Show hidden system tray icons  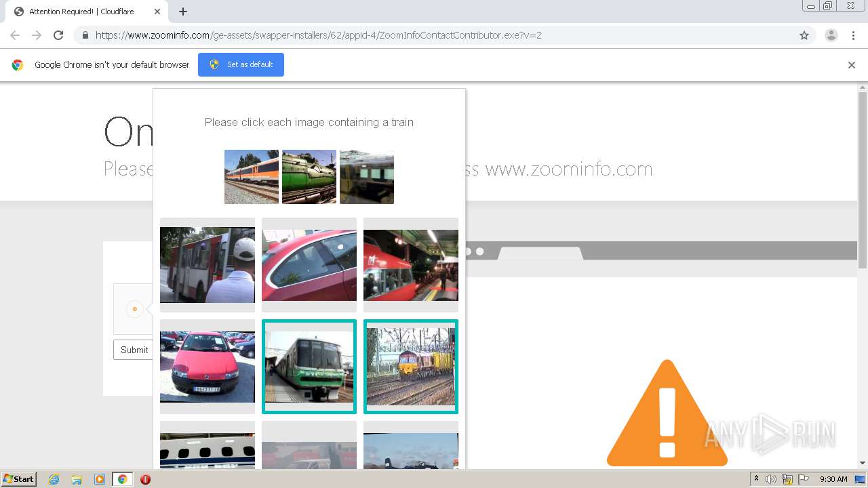756,479
